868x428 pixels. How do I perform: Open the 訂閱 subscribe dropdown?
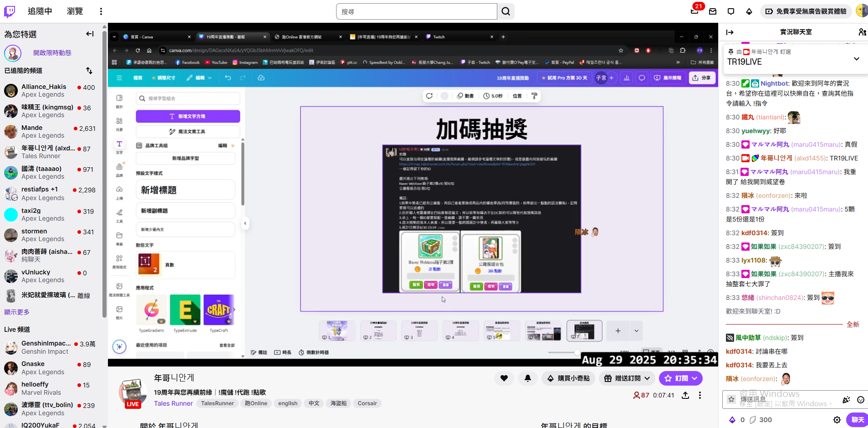tap(680, 378)
